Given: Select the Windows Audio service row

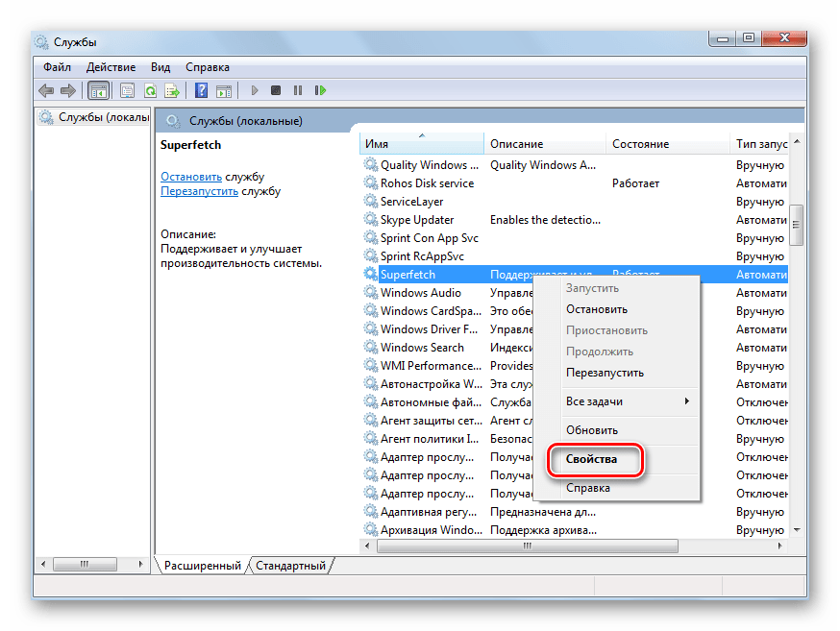Looking at the screenshot, I should 421,293.
